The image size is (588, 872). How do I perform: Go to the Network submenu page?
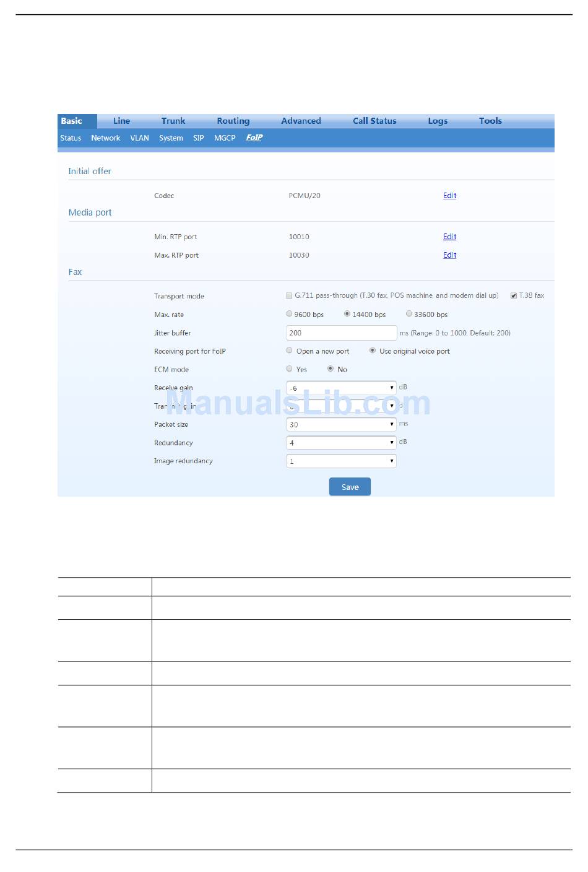tap(106, 138)
